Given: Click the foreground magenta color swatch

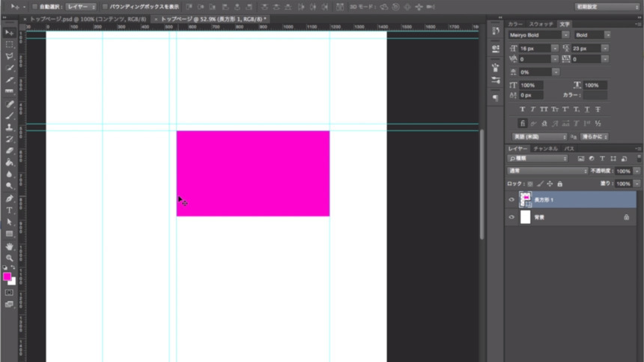Looking at the screenshot, I should click(x=7, y=277).
